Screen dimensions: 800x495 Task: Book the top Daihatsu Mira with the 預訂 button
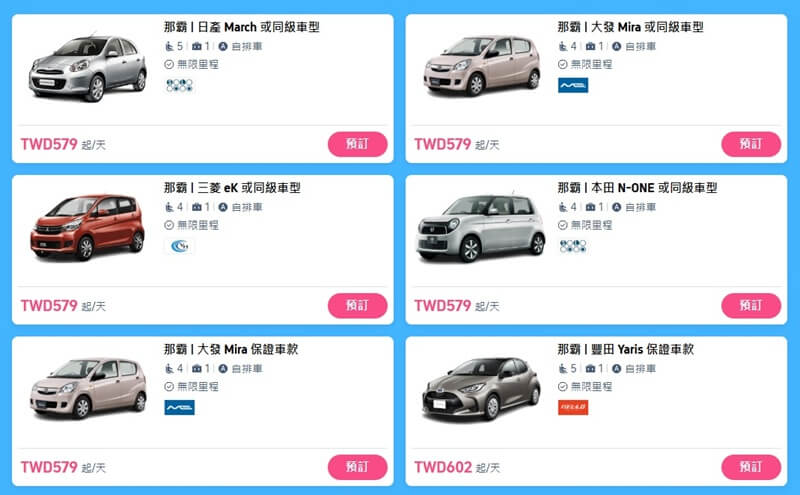click(751, 144)
